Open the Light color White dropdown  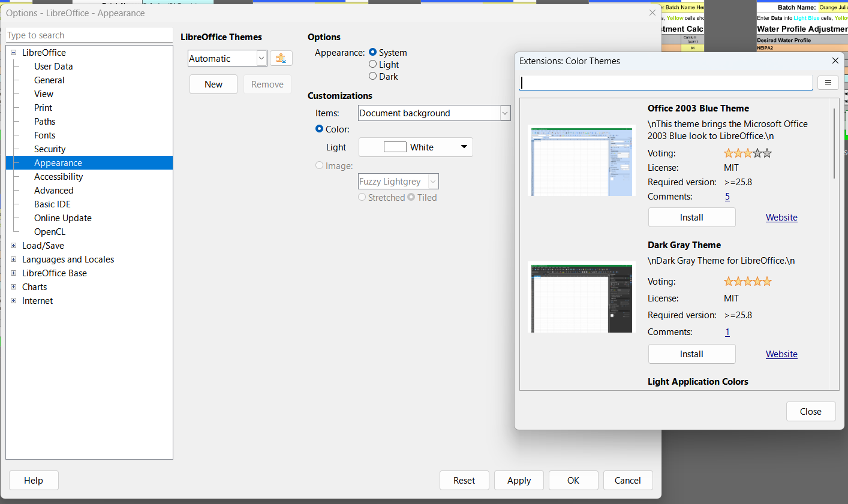pyautogui.click(x=416, y=147)
